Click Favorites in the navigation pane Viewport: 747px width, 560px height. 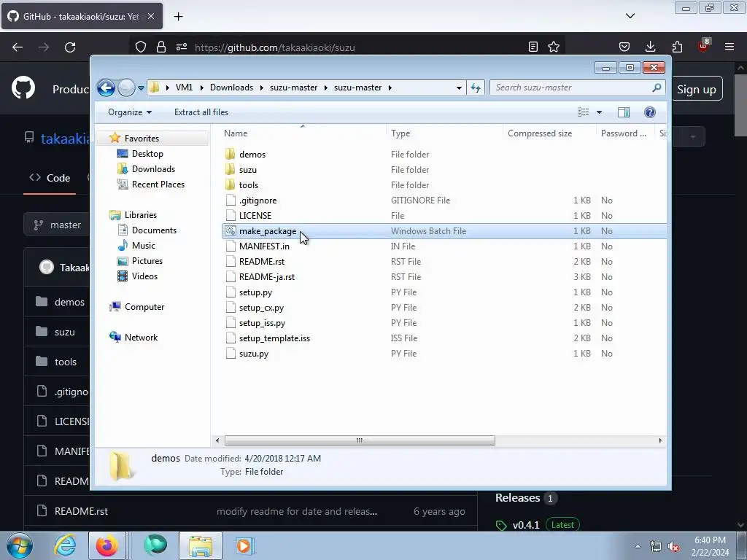[142, 138]
